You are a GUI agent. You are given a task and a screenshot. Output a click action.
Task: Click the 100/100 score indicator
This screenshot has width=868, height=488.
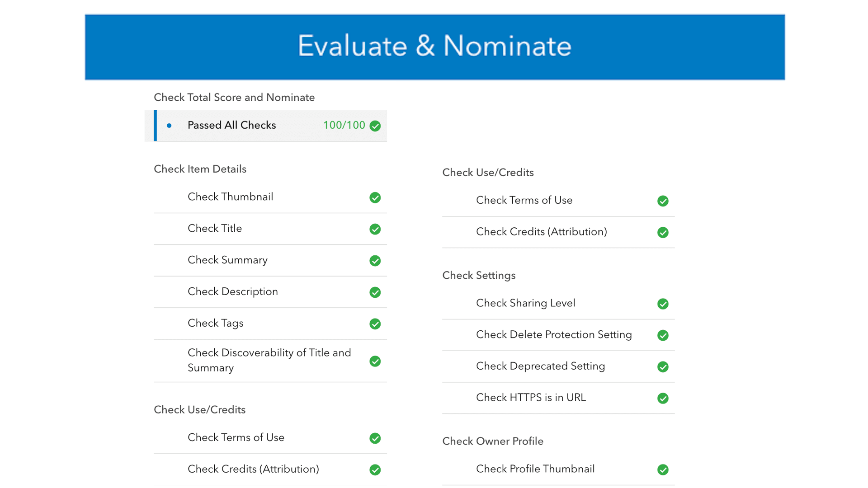(x=344, y=125)
